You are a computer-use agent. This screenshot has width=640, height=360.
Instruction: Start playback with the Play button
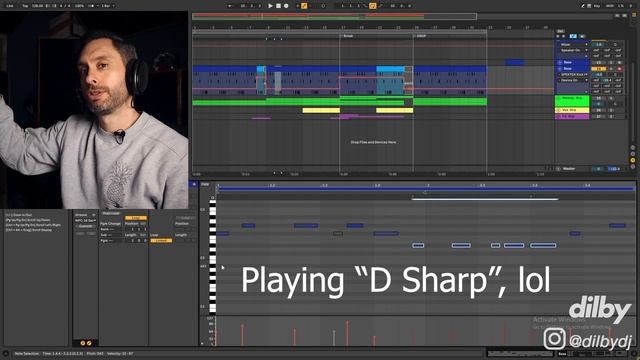tap(270, 6)
